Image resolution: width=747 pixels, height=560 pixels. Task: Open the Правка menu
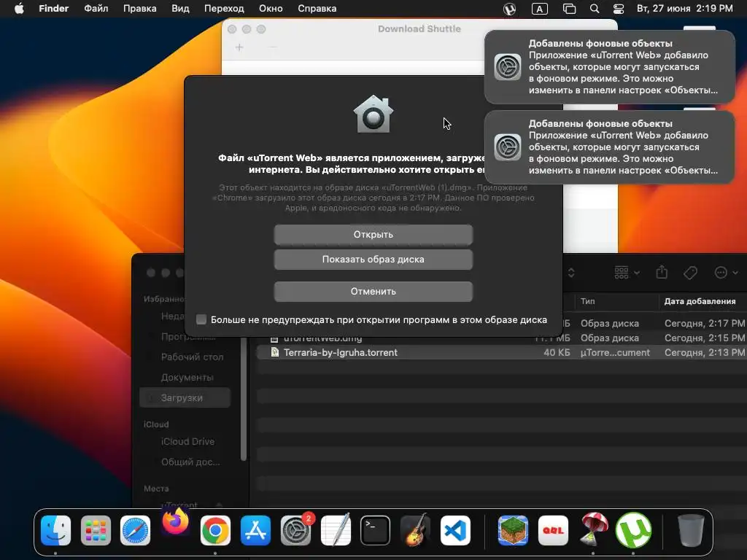point(139,9)
